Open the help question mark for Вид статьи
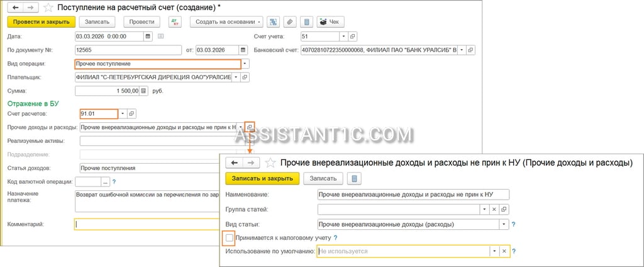644x267 pixels. point(513,225)
